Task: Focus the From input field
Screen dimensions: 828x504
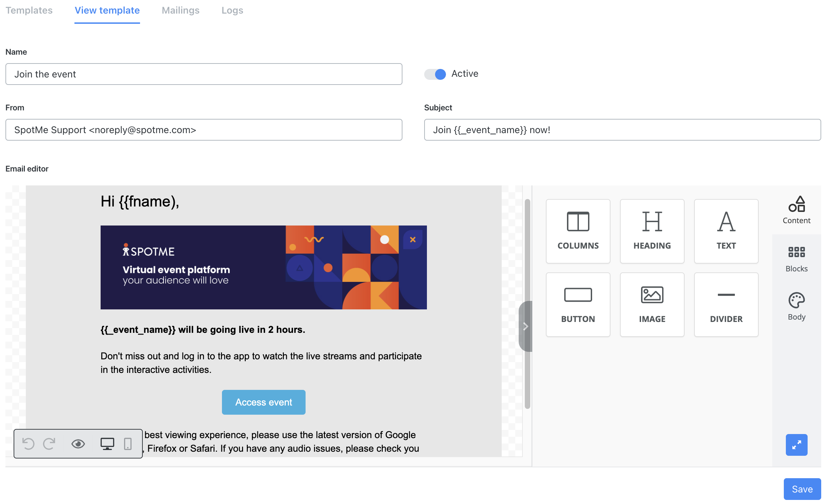Action: (204, 130)
